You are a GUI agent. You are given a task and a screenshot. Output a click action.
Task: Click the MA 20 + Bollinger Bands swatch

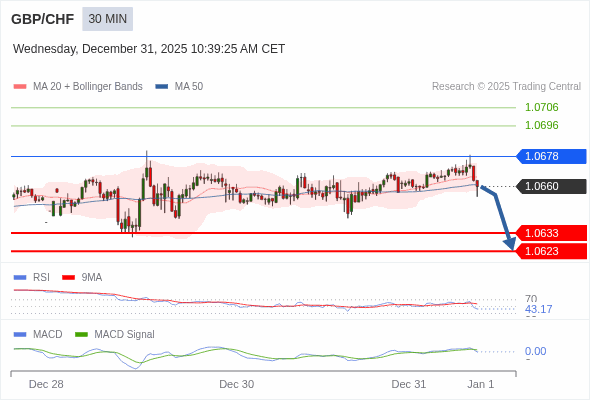pyautogui.click(x=20, y=87)
